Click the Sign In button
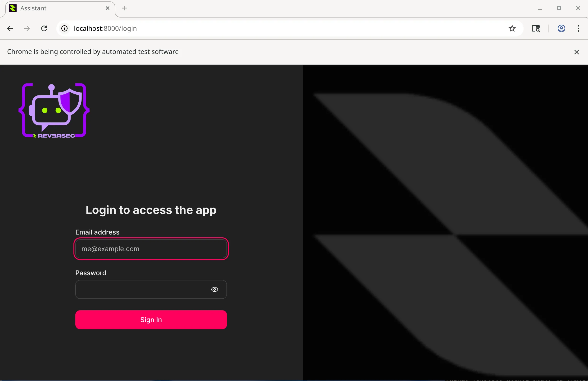The width and height of the screenshot is (588, 381). click(151, 319)
